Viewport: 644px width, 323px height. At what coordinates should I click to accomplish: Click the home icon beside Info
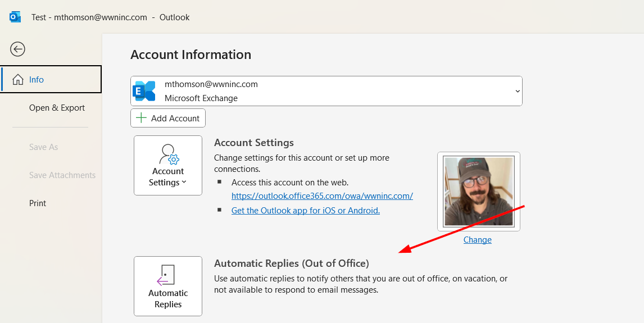[x=17, y=80]
